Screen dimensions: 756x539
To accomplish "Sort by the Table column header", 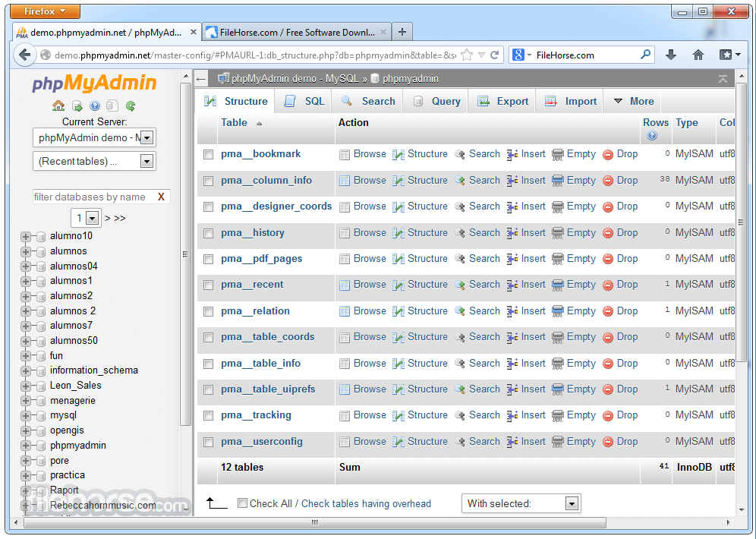I will (x=234, y=122).
